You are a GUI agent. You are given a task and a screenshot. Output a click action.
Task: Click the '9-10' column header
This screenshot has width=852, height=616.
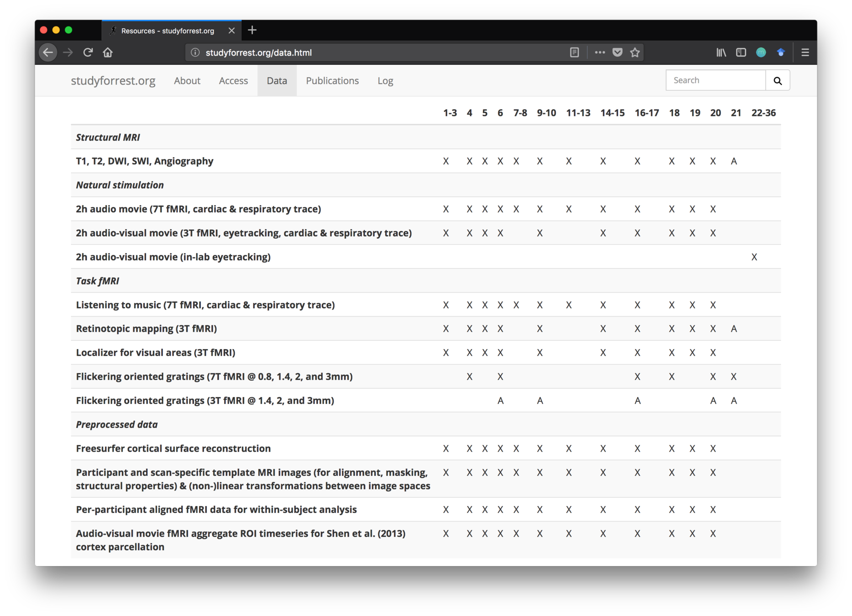pyautogui.click(x=546, y=113)
